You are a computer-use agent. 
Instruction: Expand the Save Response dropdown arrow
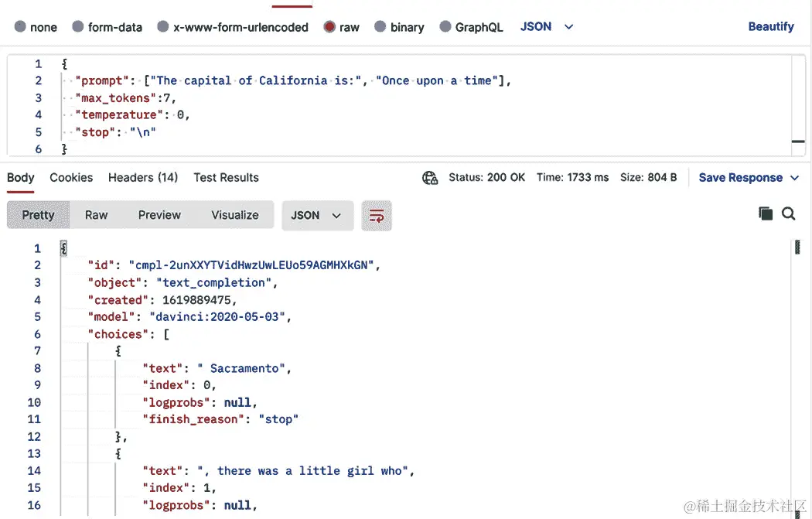pyautogui.click(x=794, y=178)
